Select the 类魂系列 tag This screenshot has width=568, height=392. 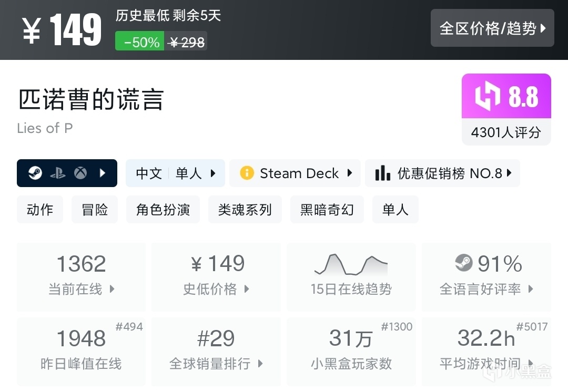[245, 210]
